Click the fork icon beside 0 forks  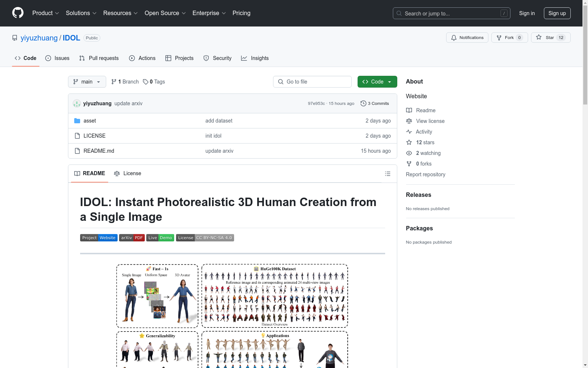click(x=409, y=164)
